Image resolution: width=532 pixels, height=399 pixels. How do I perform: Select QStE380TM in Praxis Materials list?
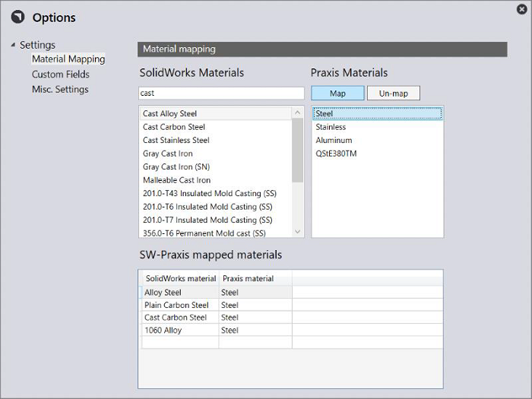(x=377, y=154)
